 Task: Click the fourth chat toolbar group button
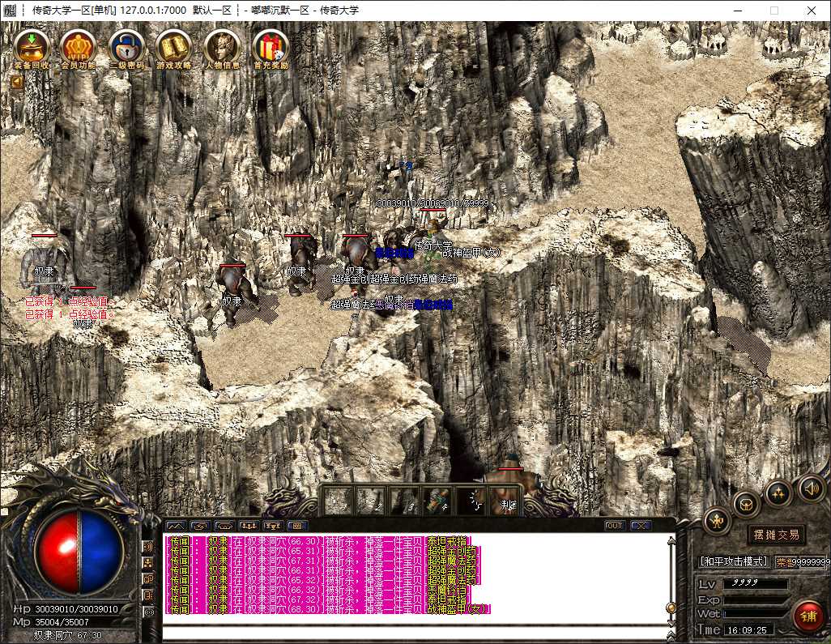pyautogui.click(x=249, y=526)
